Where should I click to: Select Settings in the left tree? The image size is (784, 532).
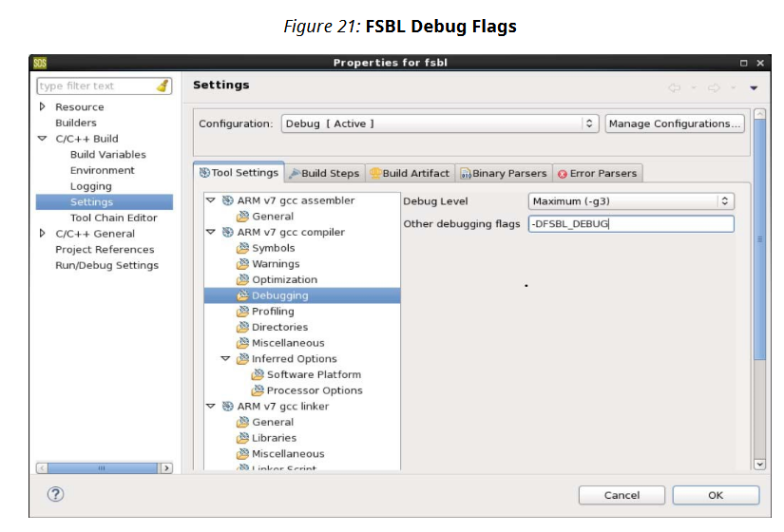[105, 202]
